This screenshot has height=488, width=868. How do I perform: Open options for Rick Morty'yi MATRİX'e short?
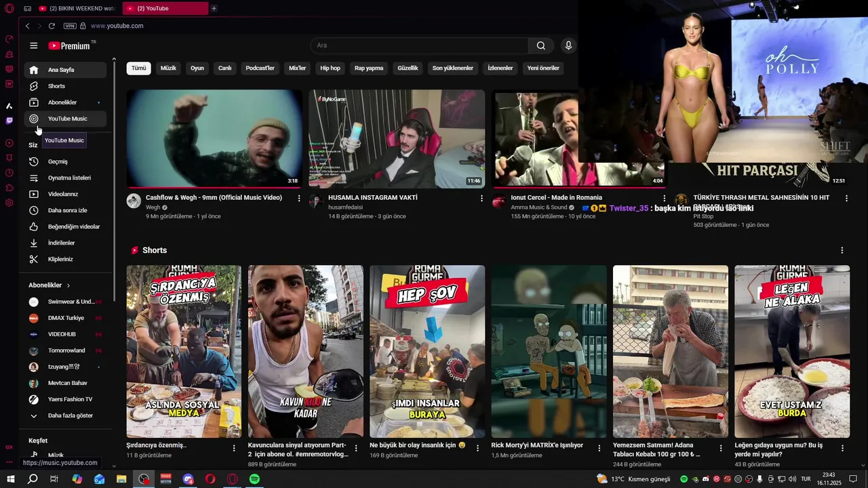click(x=599, y=448)
